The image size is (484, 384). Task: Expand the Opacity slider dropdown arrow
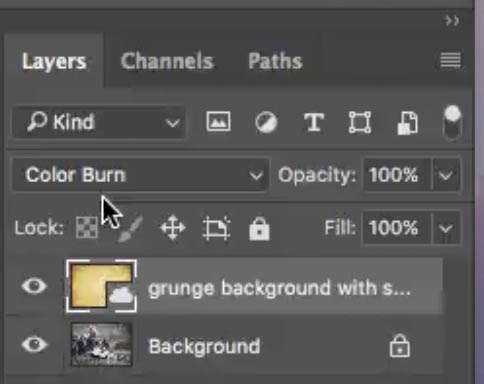tap(446, 175)
